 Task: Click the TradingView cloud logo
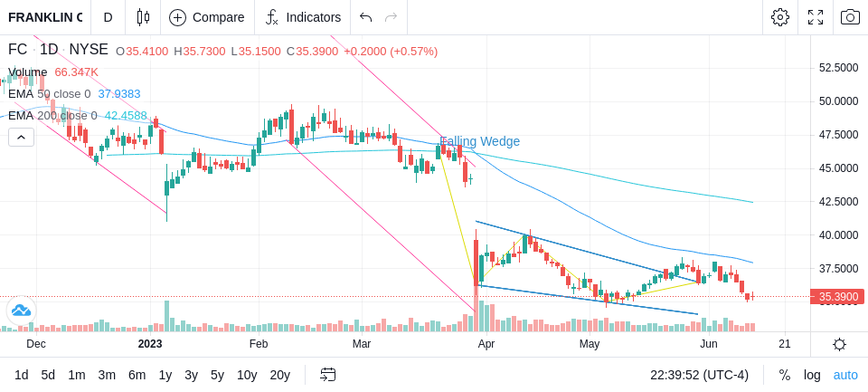coord(21,311)
